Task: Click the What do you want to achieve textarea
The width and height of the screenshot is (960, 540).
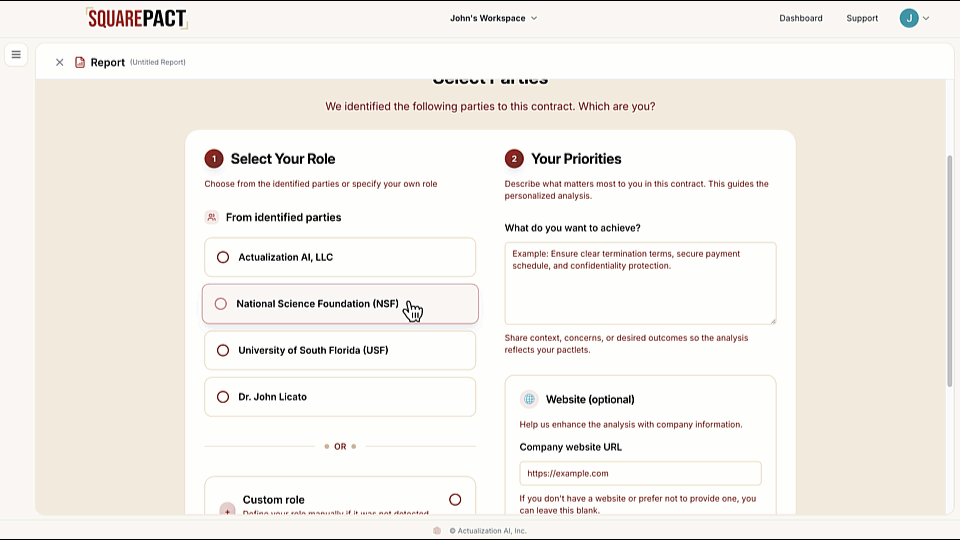Action: 640,283
